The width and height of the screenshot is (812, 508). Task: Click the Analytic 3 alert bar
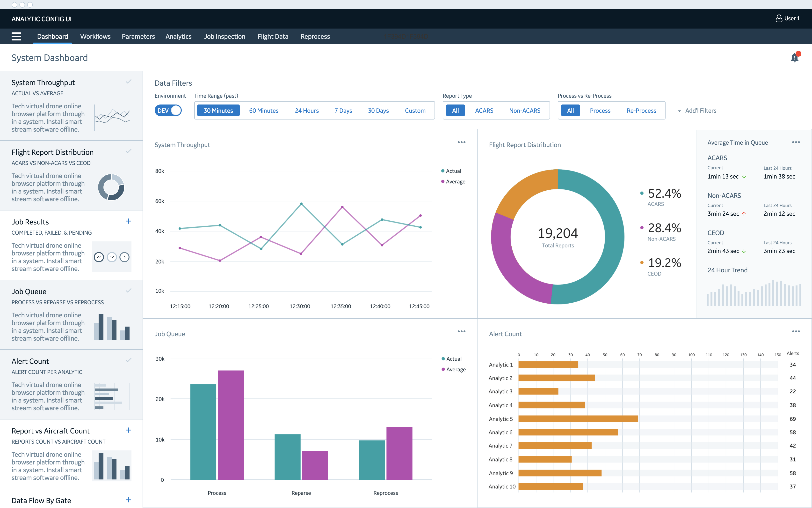[538, 391]
